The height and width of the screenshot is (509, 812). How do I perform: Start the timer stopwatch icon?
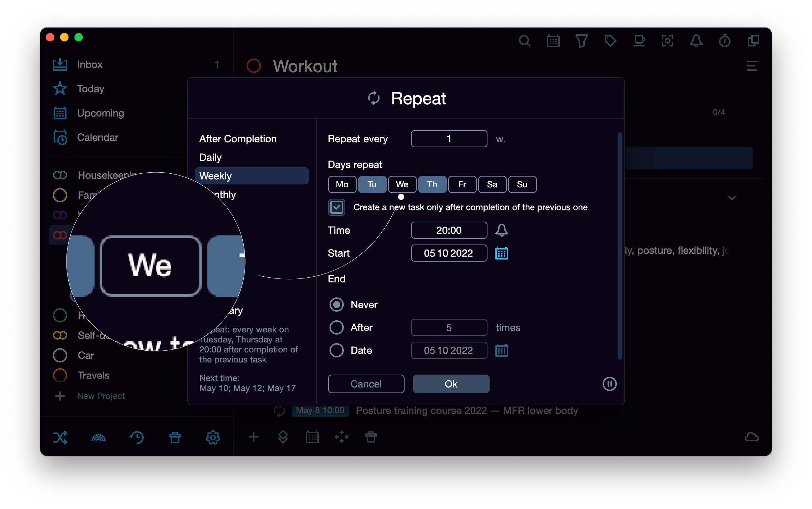pos(724,41)
